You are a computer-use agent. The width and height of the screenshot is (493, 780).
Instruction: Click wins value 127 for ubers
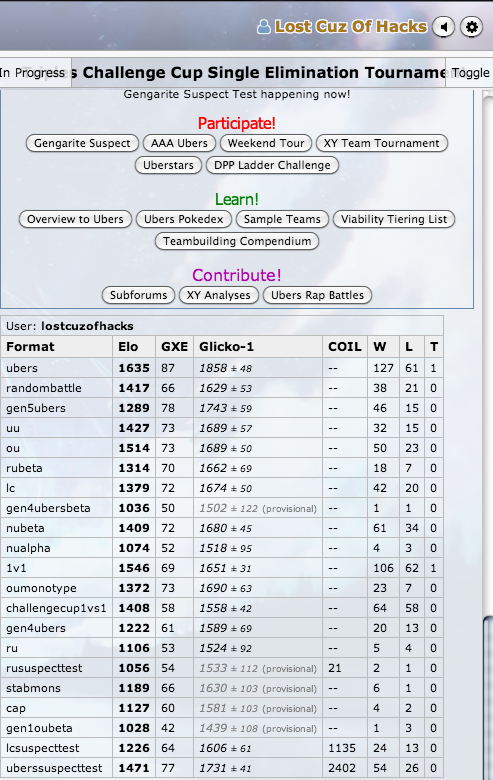384,368
